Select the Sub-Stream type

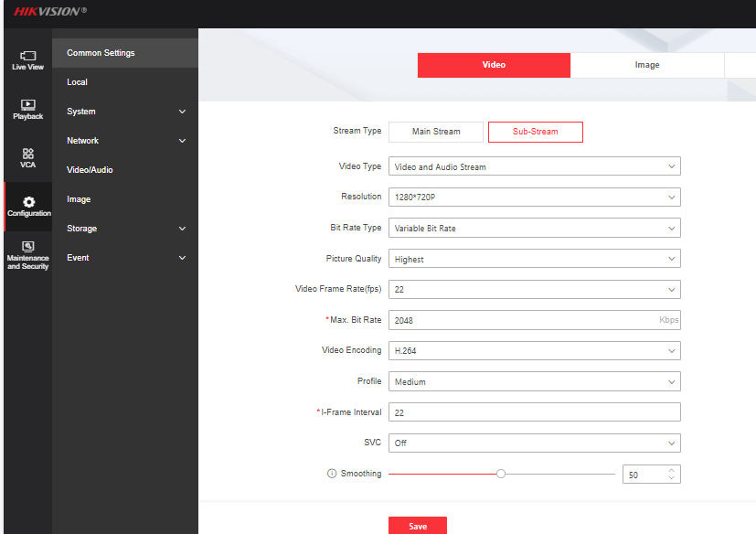click(x=535, y=132)
